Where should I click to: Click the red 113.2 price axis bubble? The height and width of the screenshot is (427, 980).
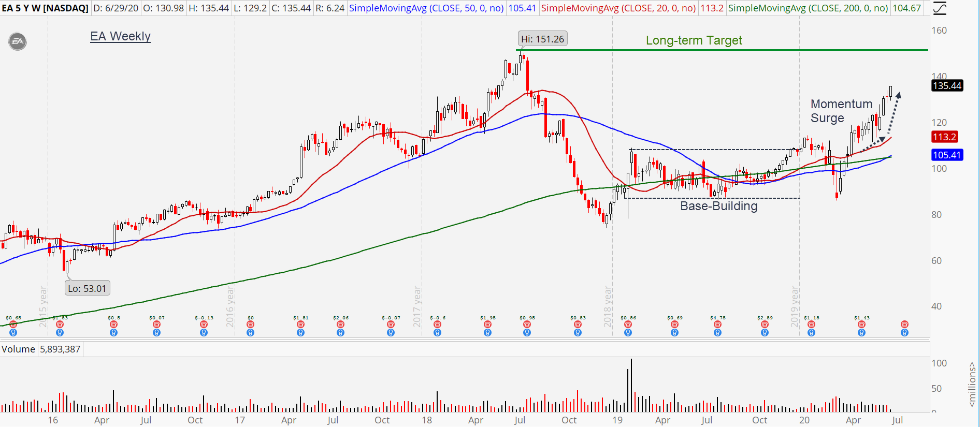point(945,137)
